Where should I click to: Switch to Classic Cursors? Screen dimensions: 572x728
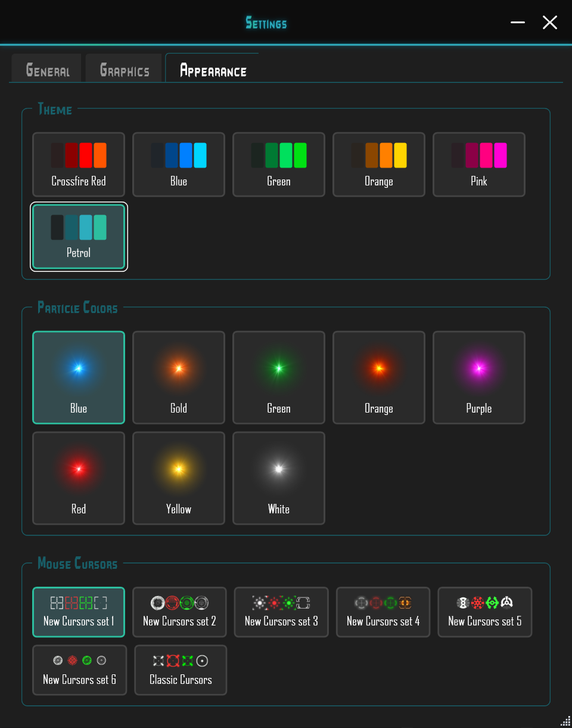(x=181, y=670)
